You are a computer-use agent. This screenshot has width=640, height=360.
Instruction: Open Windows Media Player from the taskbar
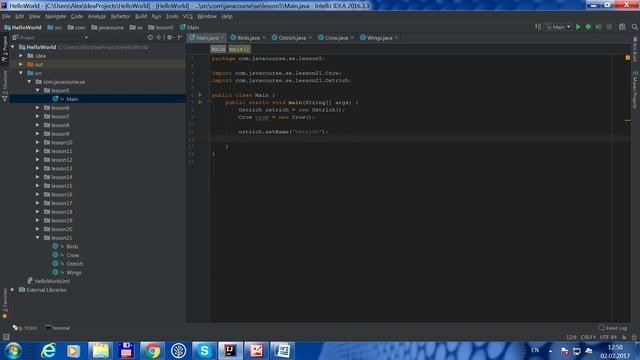tap(74, 351)
